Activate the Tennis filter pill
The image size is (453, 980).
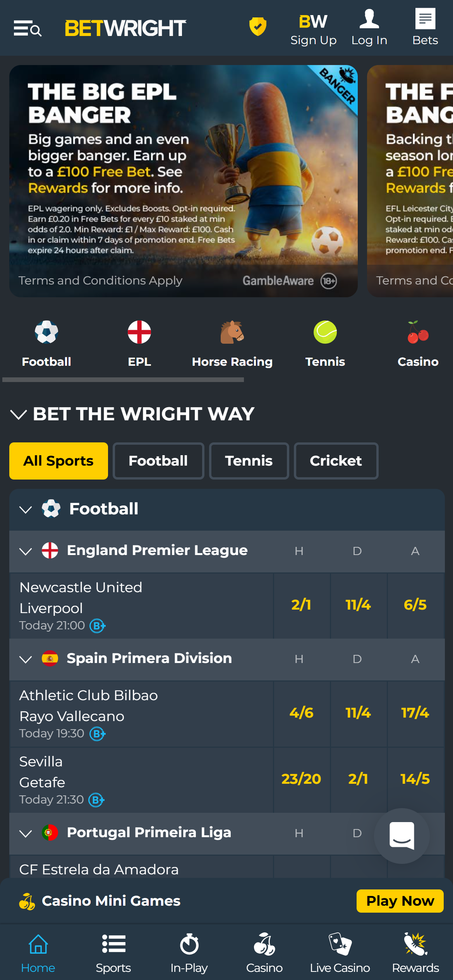tap(249, 461)
